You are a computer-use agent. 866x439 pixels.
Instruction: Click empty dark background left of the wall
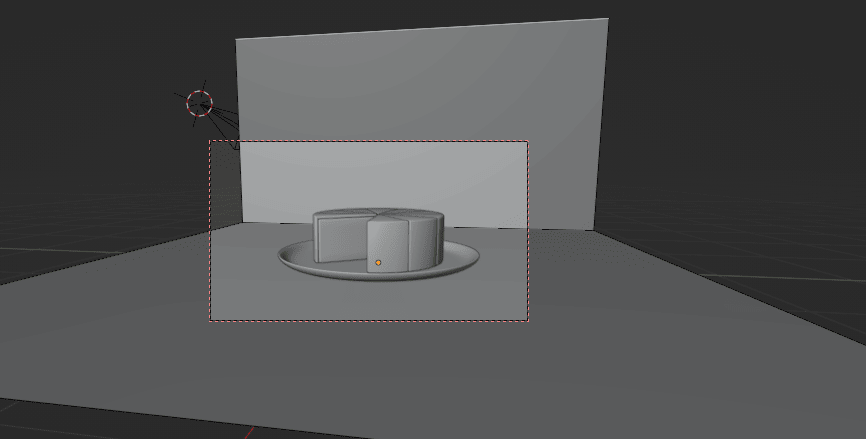click(x=100, y=150)
